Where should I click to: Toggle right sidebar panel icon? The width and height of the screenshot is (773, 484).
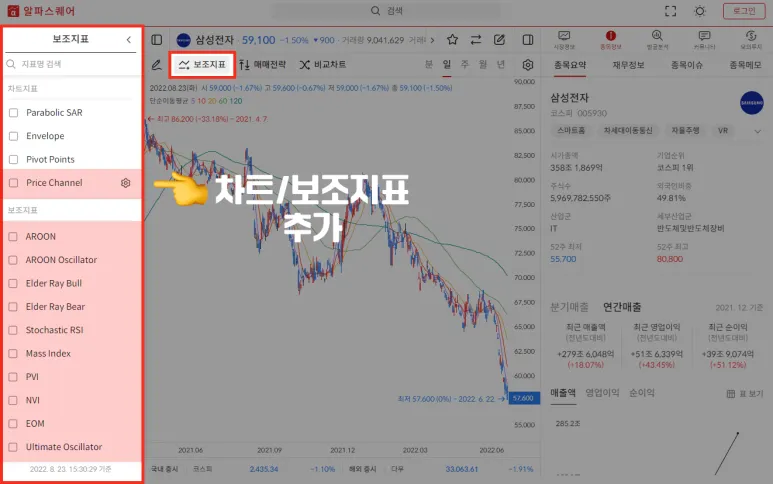coord(528,40)
